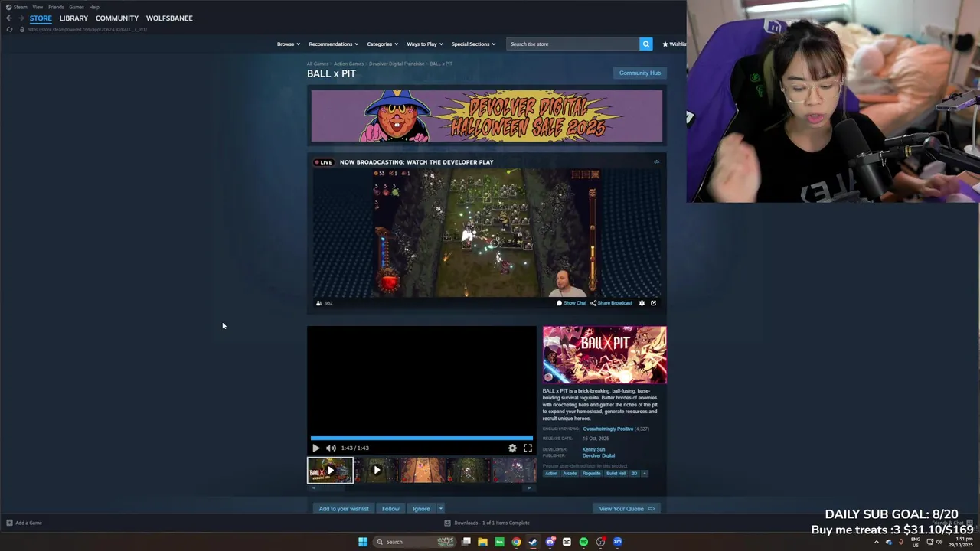Screen dimensions: 980x551
Task: Open Downloads status at bottom bar
Action: [487, 523]
